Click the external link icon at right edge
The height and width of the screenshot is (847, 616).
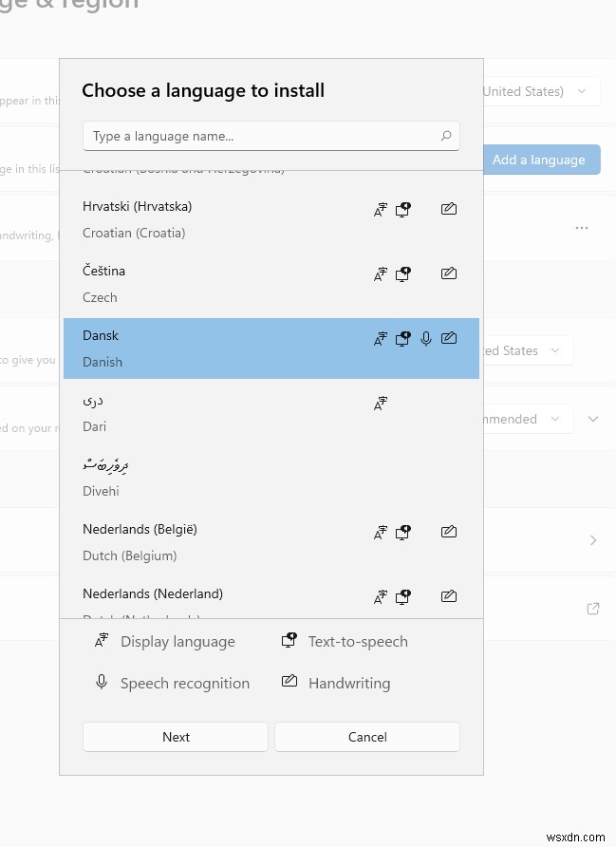tap(593, 609)
